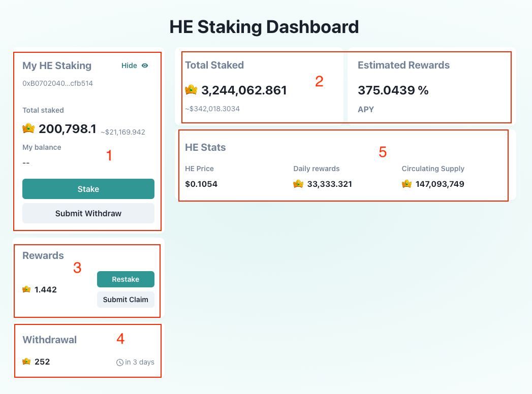Click the HE Price $0.1054 value
The width and height of the screenshot is (532, 394).
coord(201,184)
